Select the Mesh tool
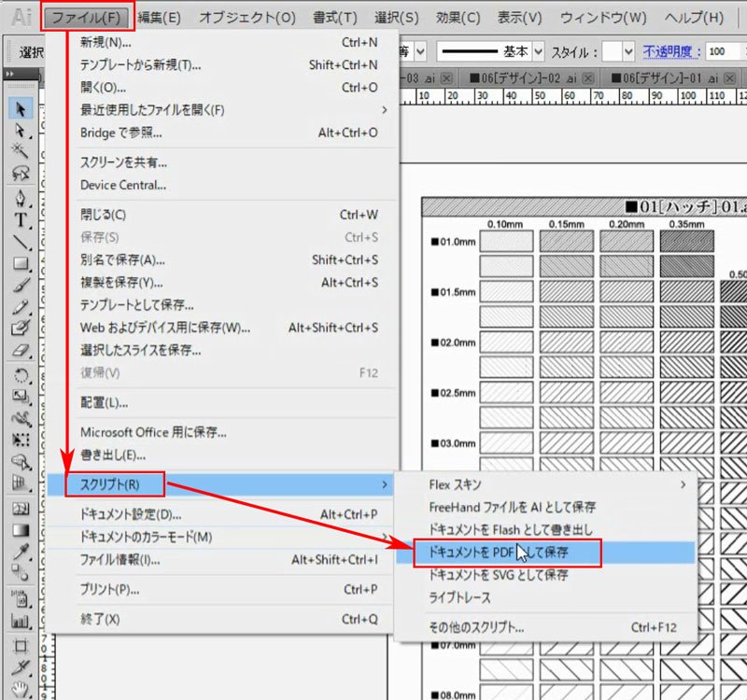This screenshot has width=747, height=700. point(21,509)
